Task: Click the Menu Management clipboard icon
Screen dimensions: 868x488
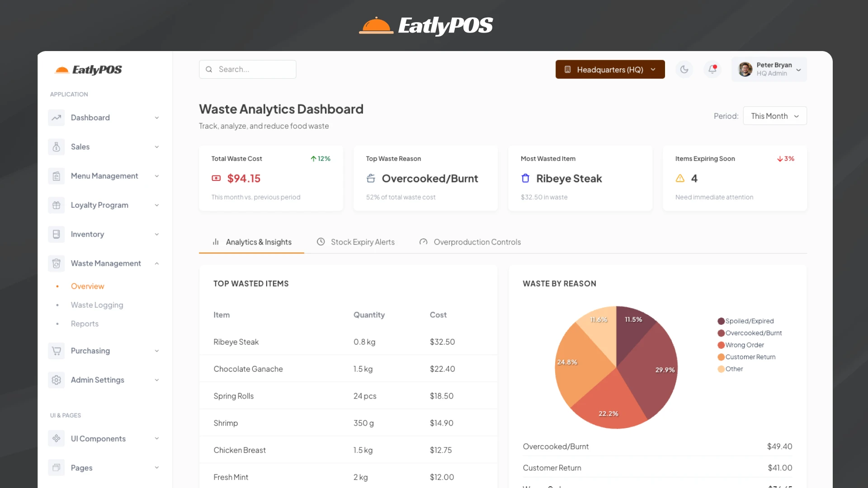Action: (56, 176)
